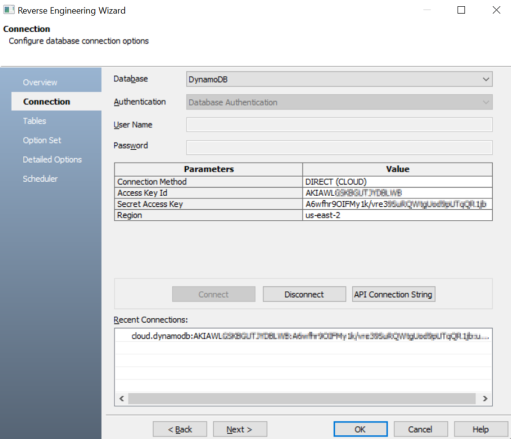Click the grayed Connect button
This screenshot has width=511, height=439.
(x=214, y=294)
